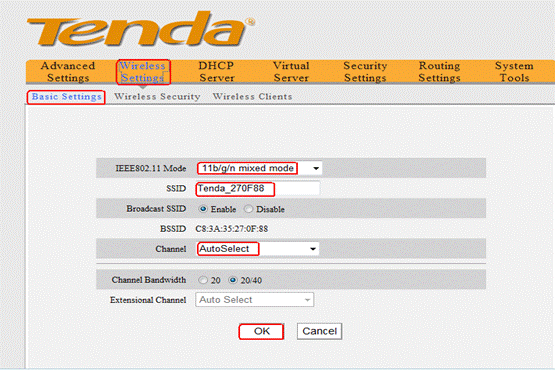The height and width of the screenshot is (370, 555).
Task: Click the Tenda logo
Action: 141,29
